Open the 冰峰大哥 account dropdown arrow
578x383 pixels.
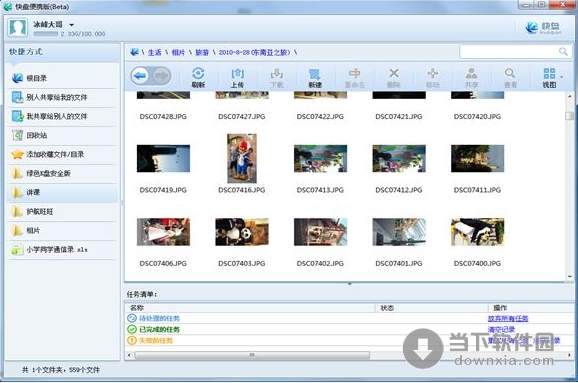pyautogui.click(x=72, y=25)
